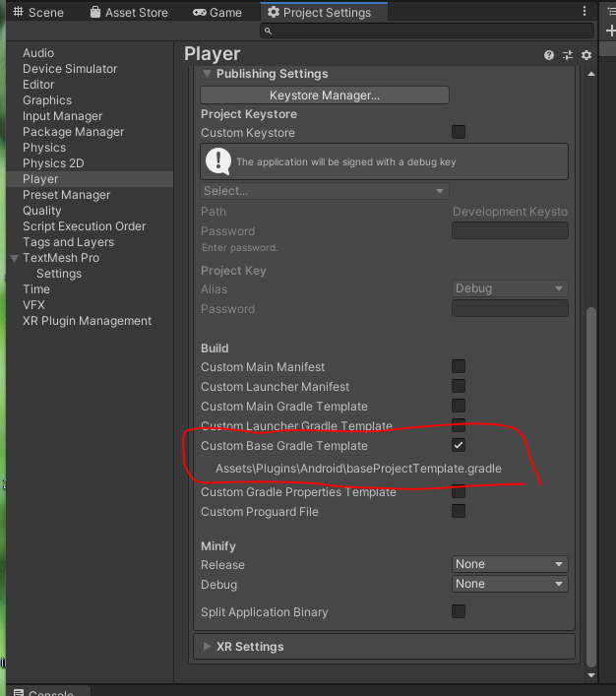Select Physics 2D category
The width and height of the screenshot is (616, 696).
(53, 163)
